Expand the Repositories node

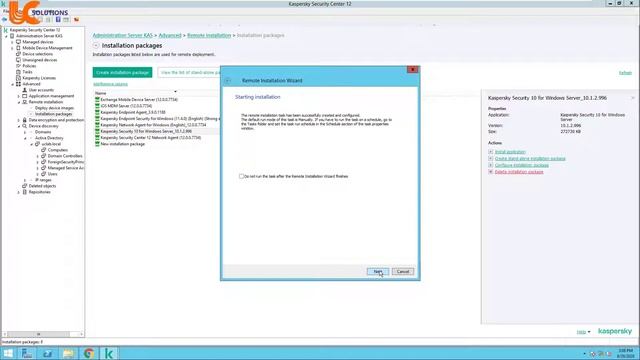click(x=19, y=192)
